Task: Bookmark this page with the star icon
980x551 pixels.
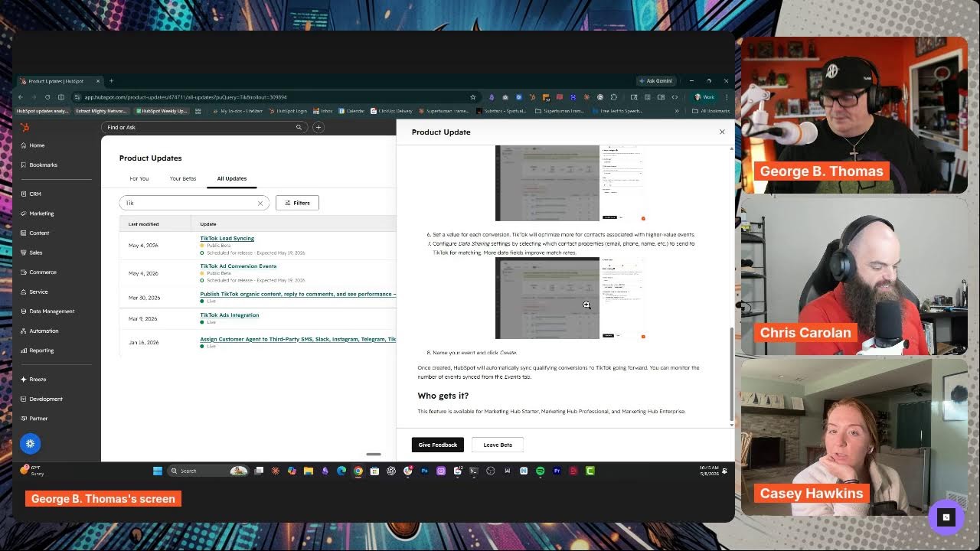Action: point(473,97)
